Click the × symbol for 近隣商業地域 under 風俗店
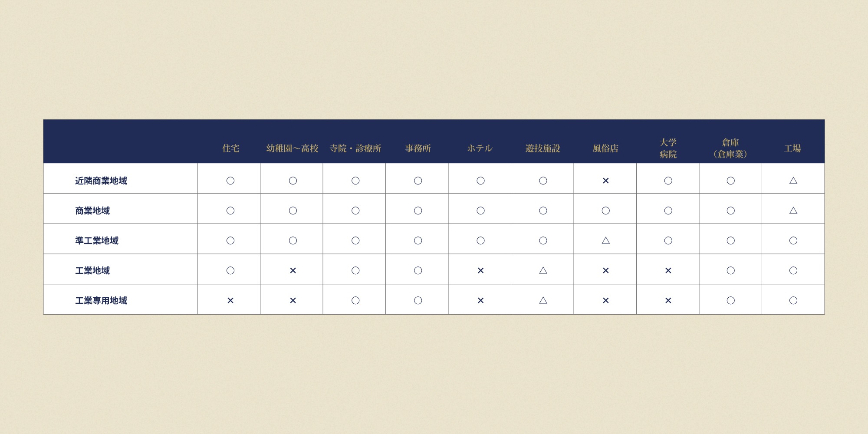Screen dimensions: 868x434 pyautogui.click(x=605, y=181)
